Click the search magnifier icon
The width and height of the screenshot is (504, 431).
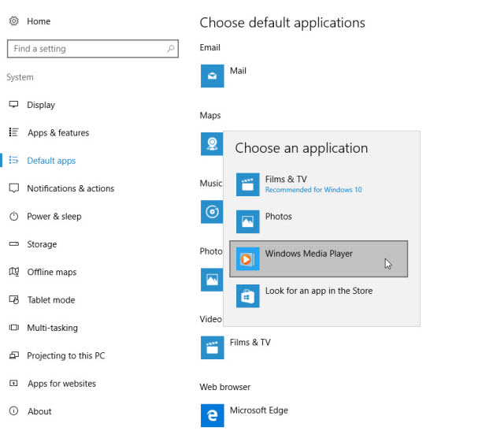[x=171, y=49]
